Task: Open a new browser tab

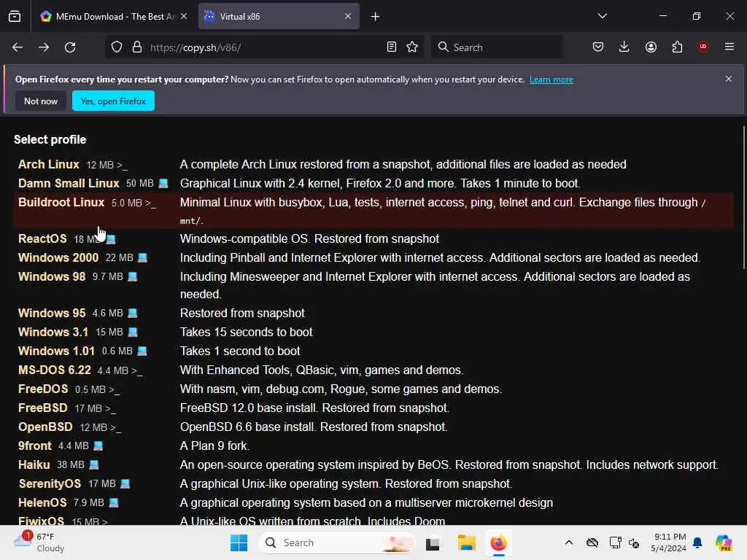Action: pos(376,17)
